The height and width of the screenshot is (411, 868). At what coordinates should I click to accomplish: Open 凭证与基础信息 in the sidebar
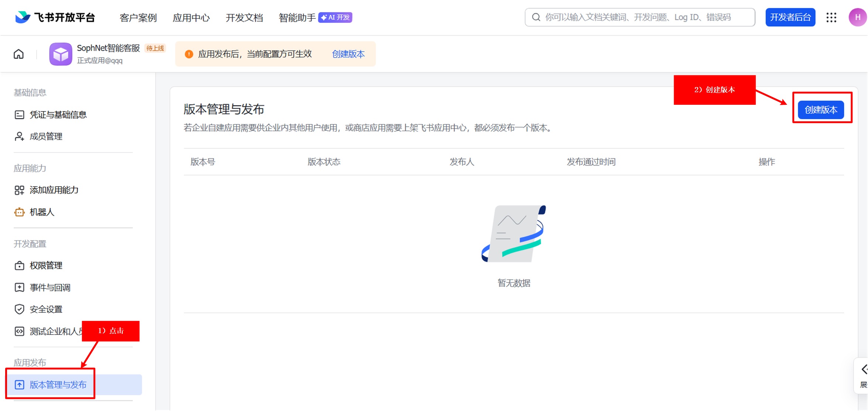(x=58, y=115)
